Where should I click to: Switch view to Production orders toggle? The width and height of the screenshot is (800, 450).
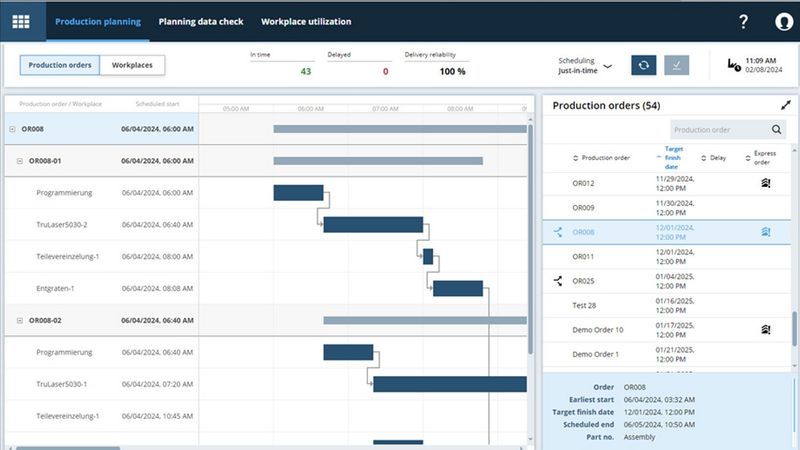[x=60, y=65]
